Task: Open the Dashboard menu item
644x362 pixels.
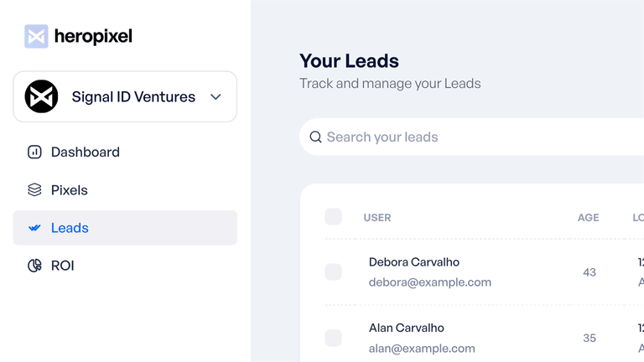Action: (125, 152)
